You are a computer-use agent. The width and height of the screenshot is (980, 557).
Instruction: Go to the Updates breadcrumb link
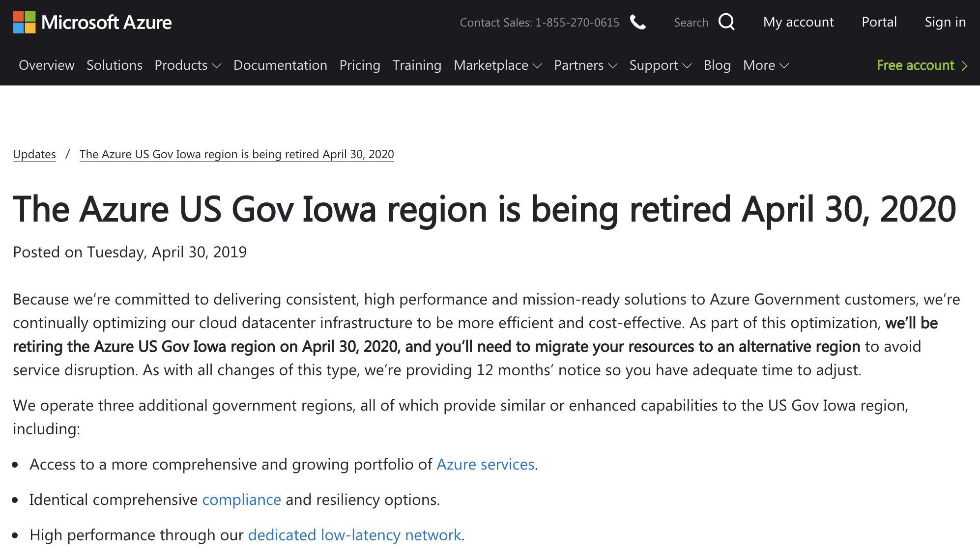pos(34,154)
